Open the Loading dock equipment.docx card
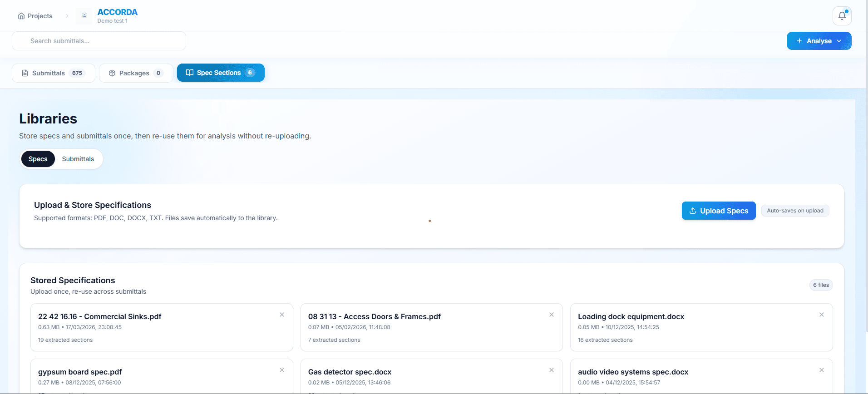Screen dimensions: 868x394 coord(701,327)
